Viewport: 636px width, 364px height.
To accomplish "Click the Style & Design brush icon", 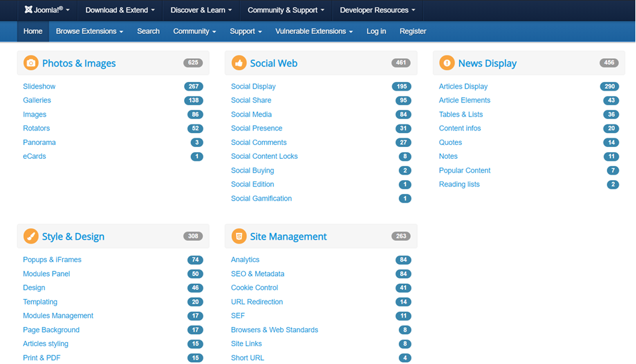I will click(31, 236).
